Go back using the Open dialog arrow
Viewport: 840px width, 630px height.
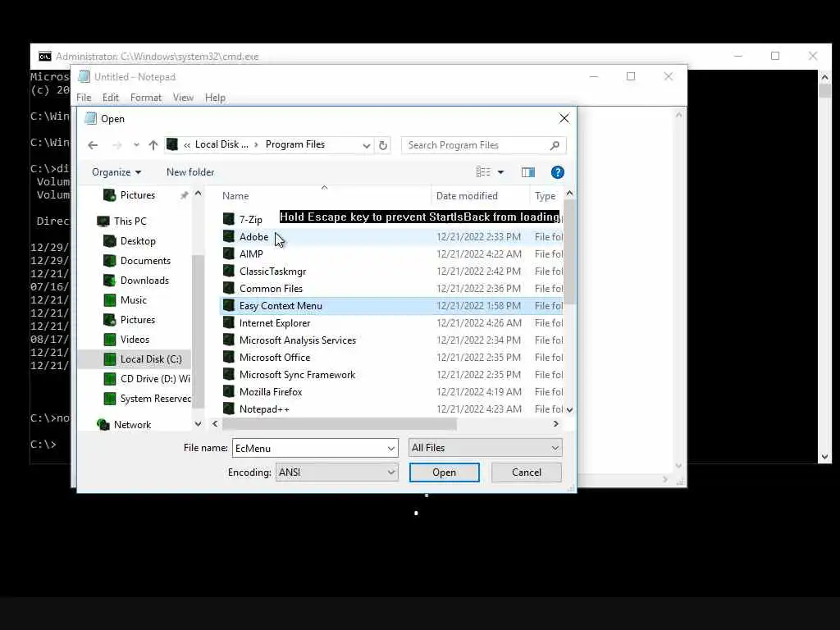[93, 145]
